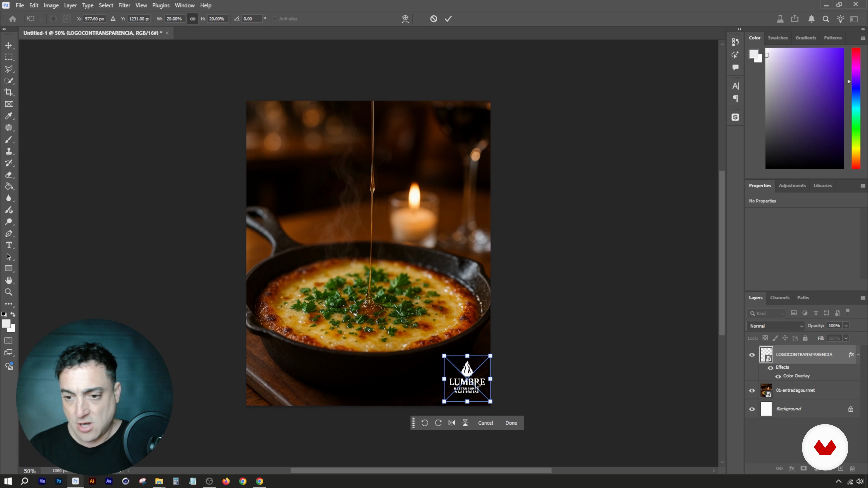Hide the 01-entradagourmet layer
The image size is (868, 488).
[x=752, y=390]
